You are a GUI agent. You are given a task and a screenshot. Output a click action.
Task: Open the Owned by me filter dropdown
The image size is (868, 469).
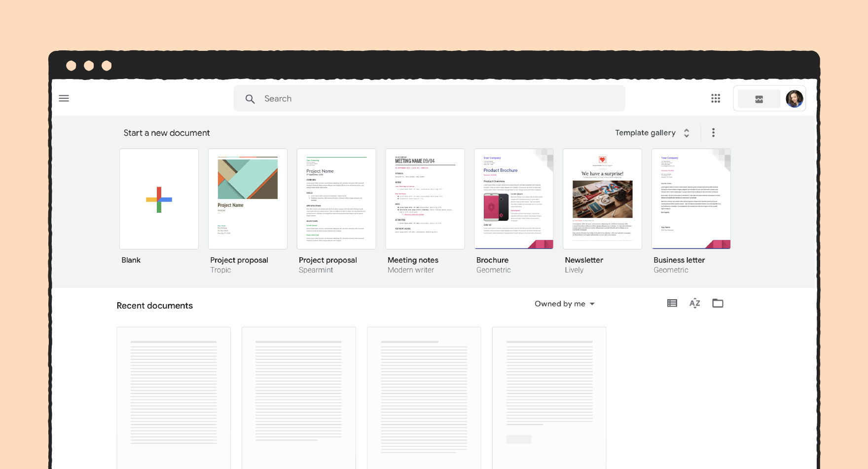pyautogui.click(x=564, y=304)
